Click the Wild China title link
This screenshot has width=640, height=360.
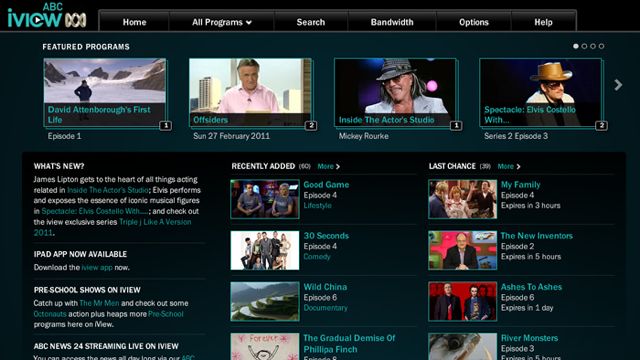[325, 287]
